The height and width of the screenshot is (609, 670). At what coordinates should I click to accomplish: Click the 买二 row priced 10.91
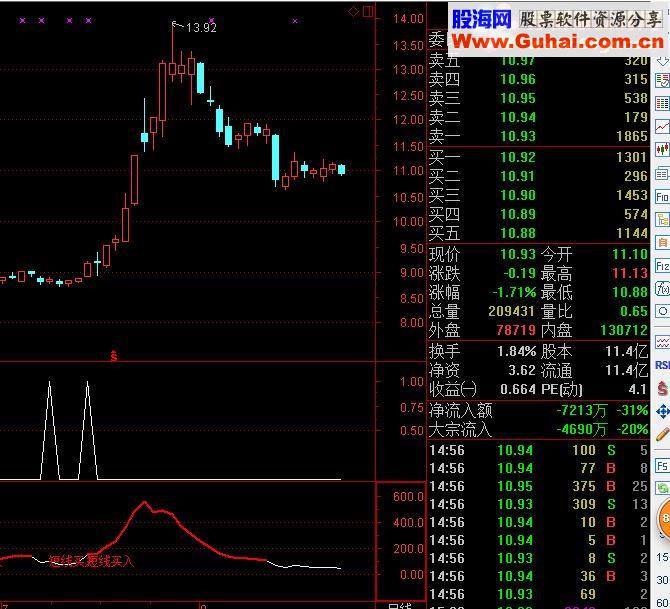[x=538, y=176]
